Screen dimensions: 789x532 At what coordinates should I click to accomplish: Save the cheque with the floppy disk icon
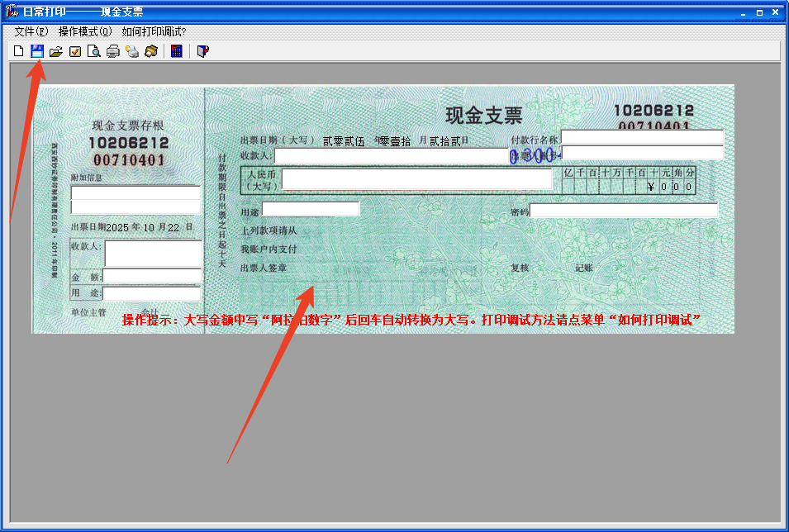[x=37, y=51]
